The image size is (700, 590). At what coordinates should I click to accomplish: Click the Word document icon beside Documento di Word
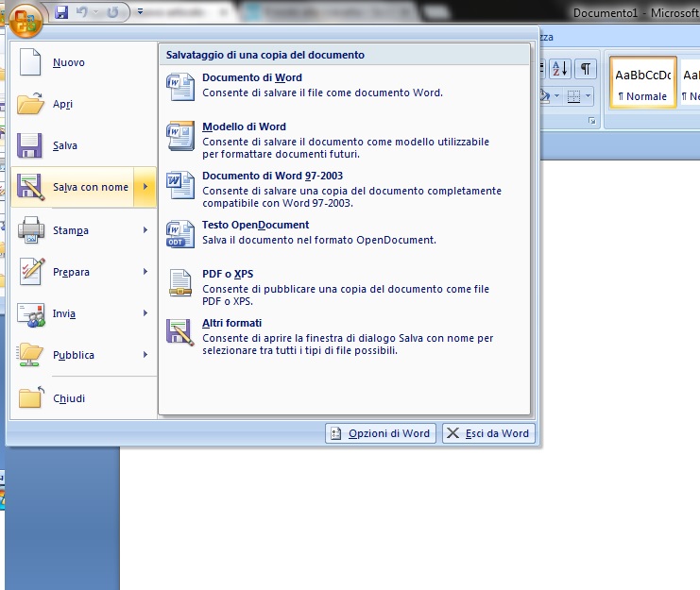(x=180, y=87)
